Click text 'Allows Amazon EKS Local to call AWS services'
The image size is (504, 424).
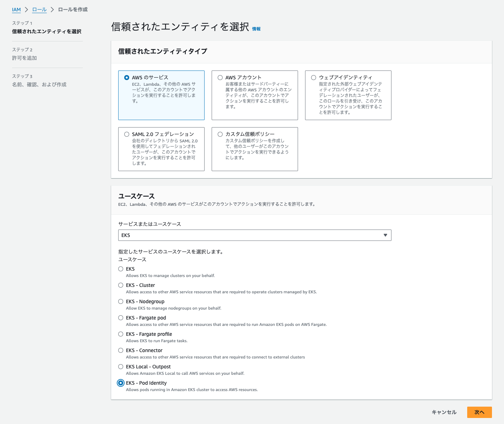point(185,373)
